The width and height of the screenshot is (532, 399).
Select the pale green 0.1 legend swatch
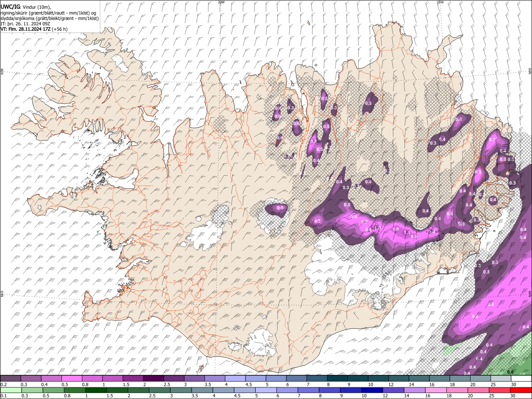pyautogui.click(x=11, y=390)
